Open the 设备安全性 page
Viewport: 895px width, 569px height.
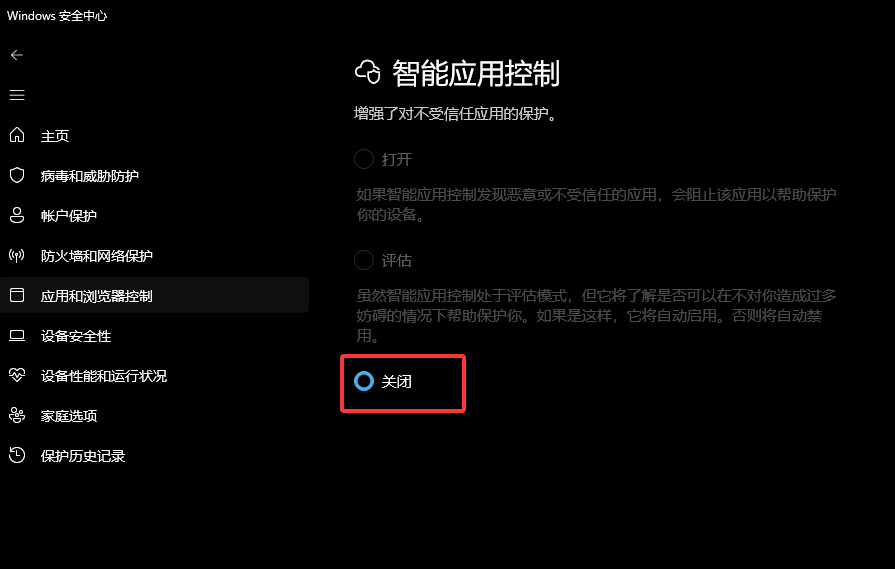[154, 336]
